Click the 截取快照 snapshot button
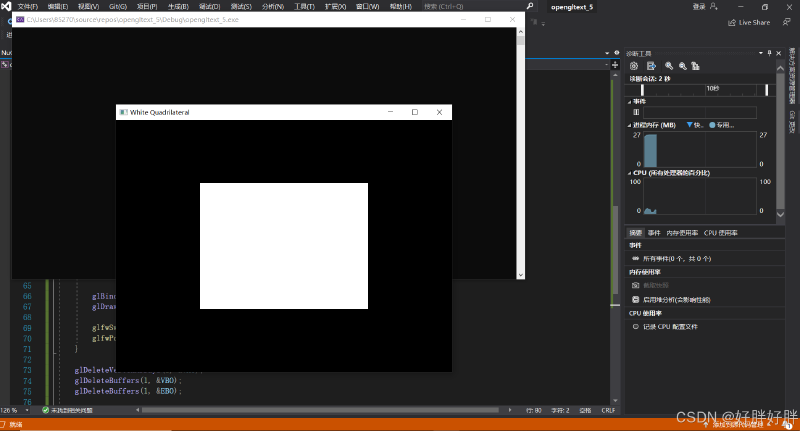Viewport: 800px width, 431px height. (650, 286)
